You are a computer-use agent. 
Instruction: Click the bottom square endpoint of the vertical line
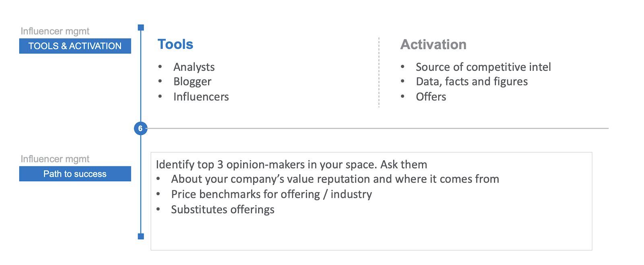[141, 236]
